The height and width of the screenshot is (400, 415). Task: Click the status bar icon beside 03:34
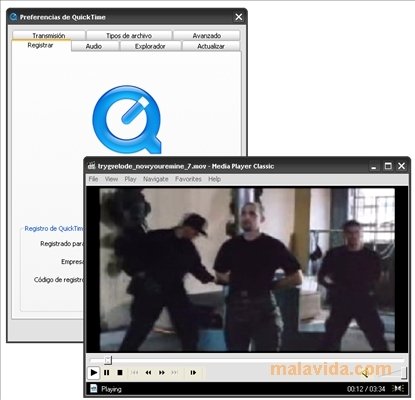click(x=398, y=388)
